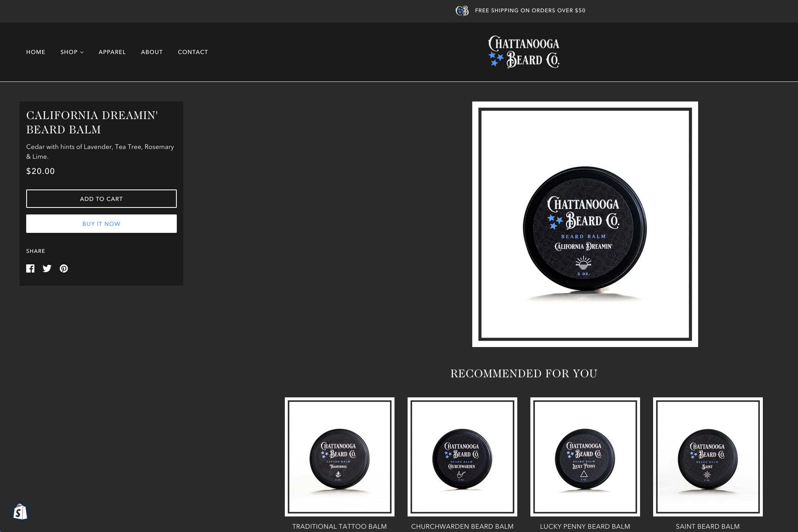Click Buy It Now
The width and height of the screenshot is (798, 532).
click(x=101, y=224)
